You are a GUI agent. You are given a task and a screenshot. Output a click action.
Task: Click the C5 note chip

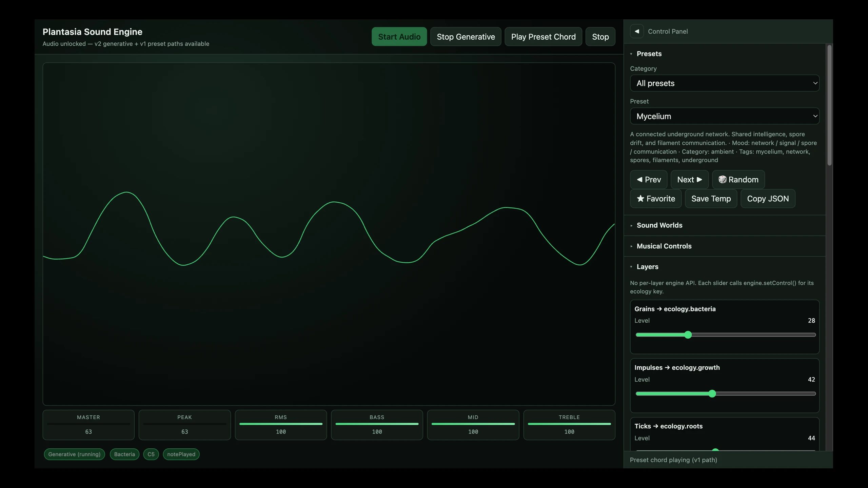151,454
